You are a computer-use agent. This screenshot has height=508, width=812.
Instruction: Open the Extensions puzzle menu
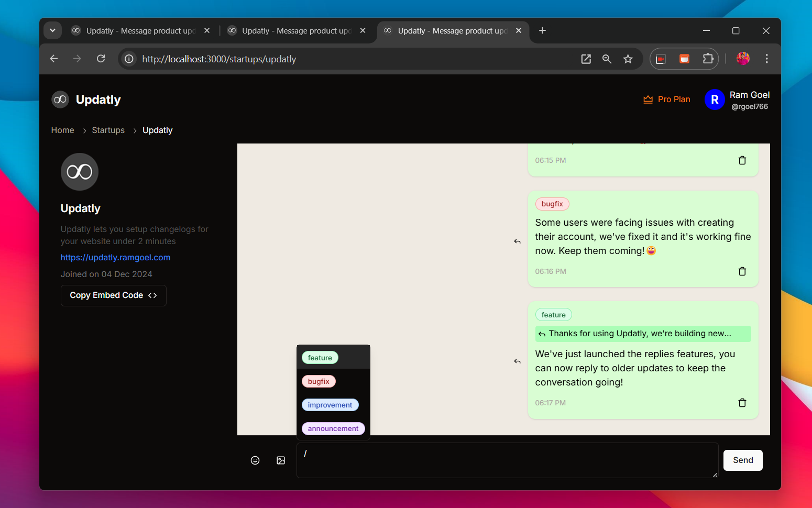(708, 59)
